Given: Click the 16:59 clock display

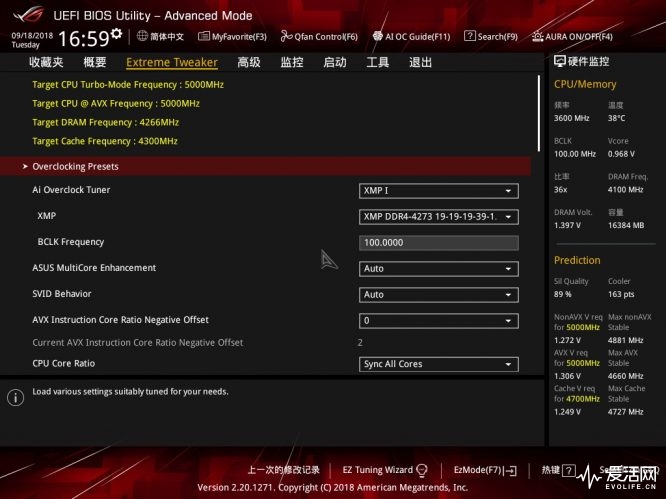Looking at the screenshot, I should pyautogui.click(x=84, y=39).
